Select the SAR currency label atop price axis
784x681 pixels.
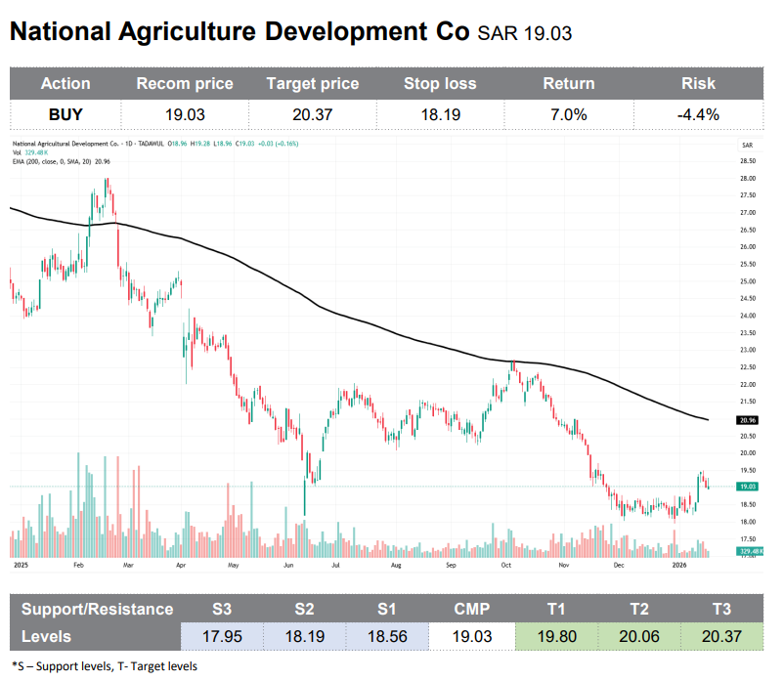pyautogui.click(x=748, y=145)
